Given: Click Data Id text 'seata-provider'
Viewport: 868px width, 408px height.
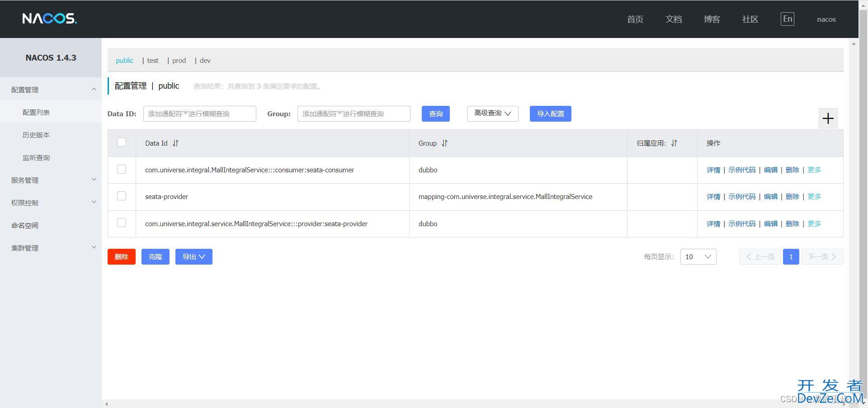Looking at the screenshot, I should [x=166, y=197].
